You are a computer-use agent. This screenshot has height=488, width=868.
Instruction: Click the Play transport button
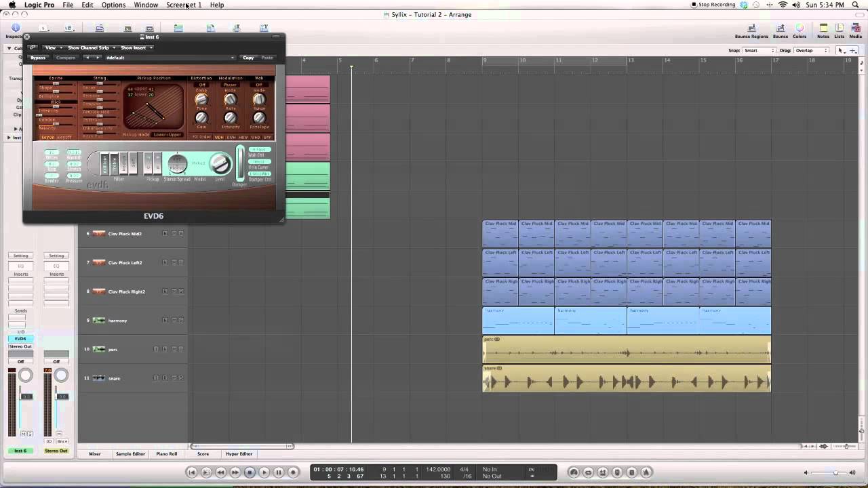(x=264, y=472)
